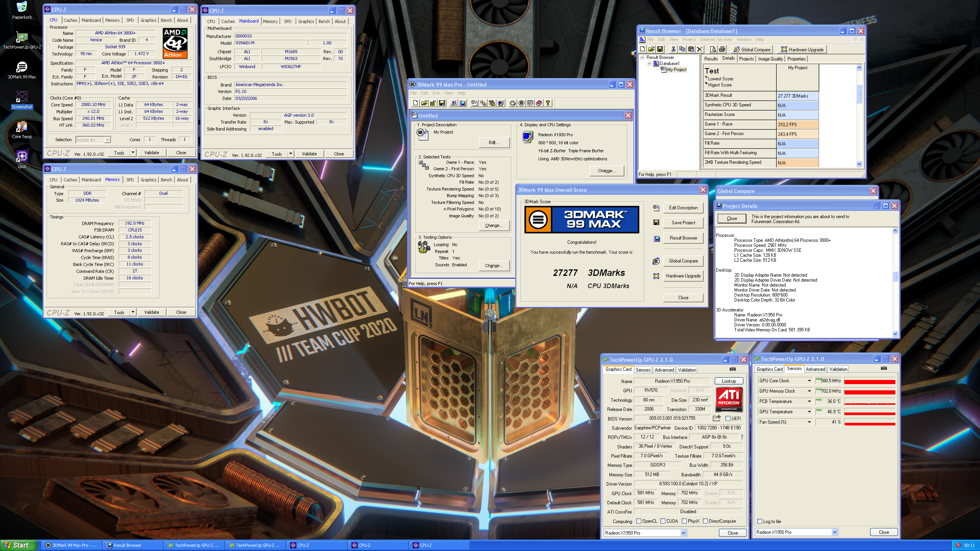The height and width of the screenshot is (551, 980).
Task: Click the Print icon in Result Browser toolbar
Action: (x=722, y=49)
